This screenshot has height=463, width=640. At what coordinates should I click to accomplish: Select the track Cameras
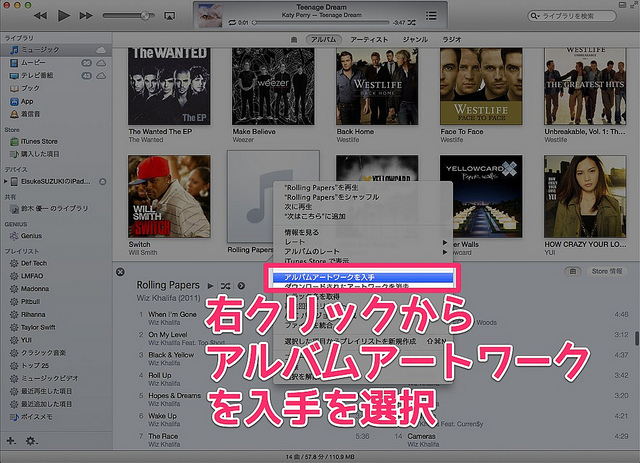421,436
